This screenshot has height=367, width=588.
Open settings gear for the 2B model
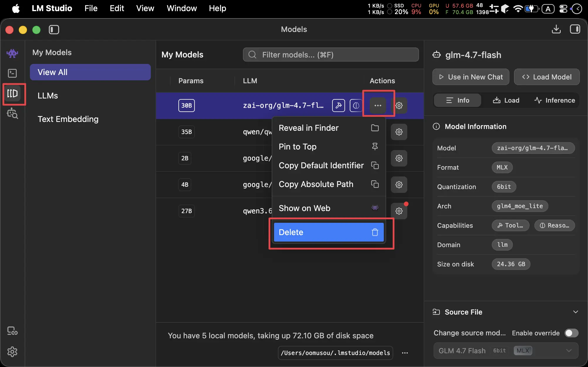pyautogui.click(x=399, y=158)
